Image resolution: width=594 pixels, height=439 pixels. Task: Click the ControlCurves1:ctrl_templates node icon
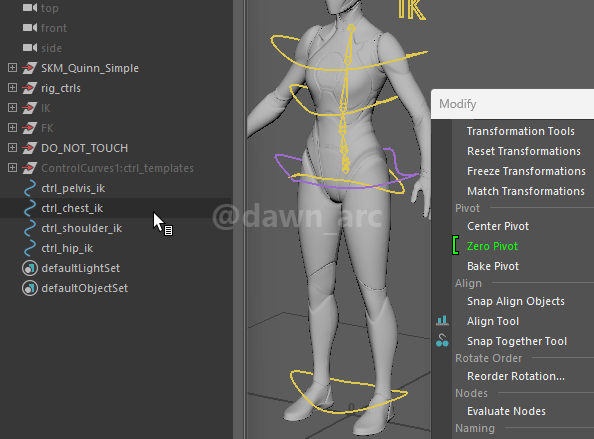pyautogui.click(x=30, y=168)
